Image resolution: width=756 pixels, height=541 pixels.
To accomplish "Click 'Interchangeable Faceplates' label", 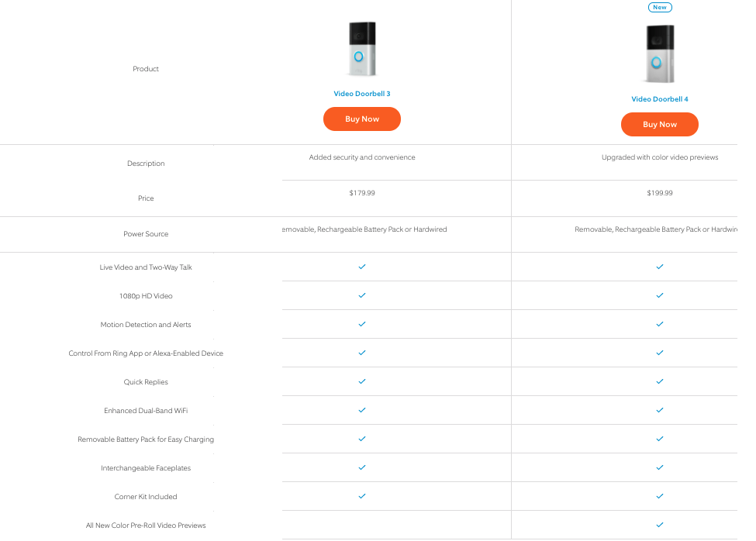I will pyautogui.click(x=146, y=468).
